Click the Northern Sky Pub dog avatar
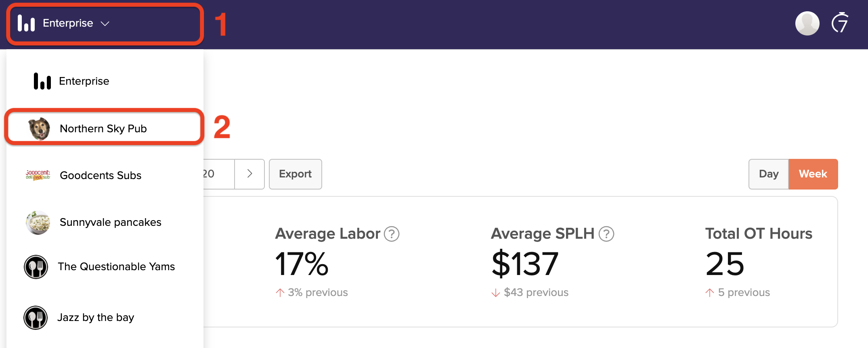The image size is (868, 348). coord(39,129)
